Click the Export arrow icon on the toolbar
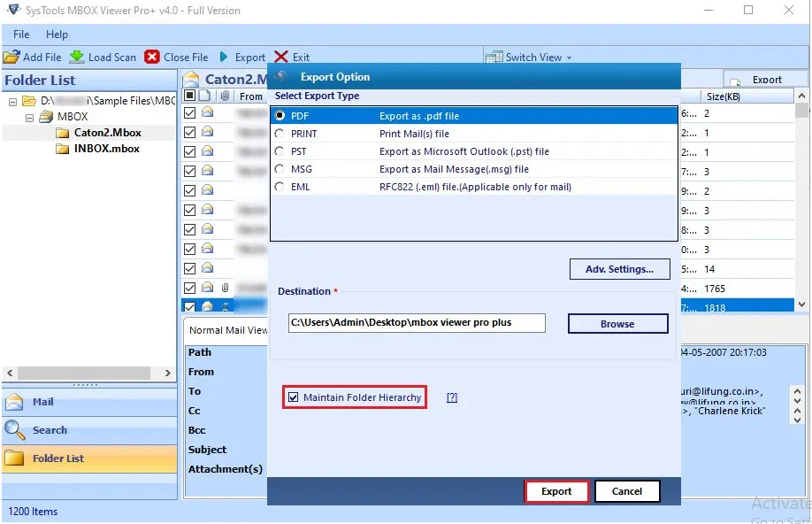The image size is (812, 524). [225, 57]
